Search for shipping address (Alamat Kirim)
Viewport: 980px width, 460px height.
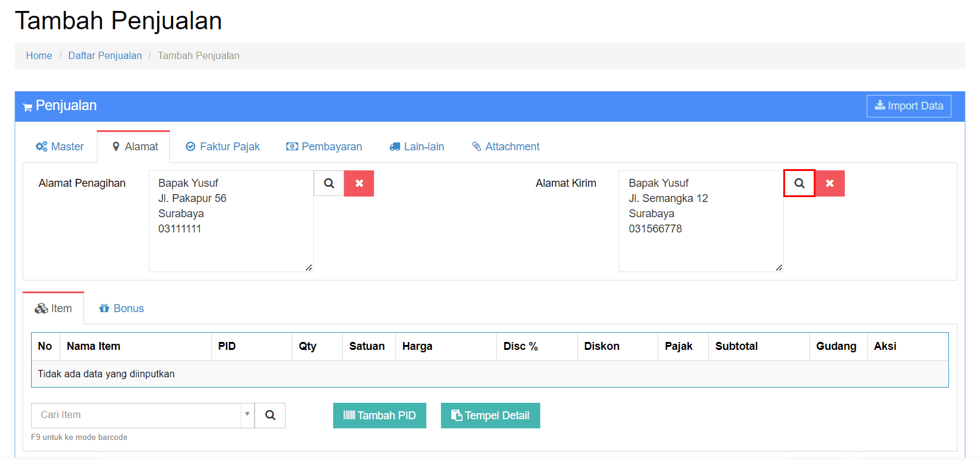pyautogui.click(x=799, y=183)
